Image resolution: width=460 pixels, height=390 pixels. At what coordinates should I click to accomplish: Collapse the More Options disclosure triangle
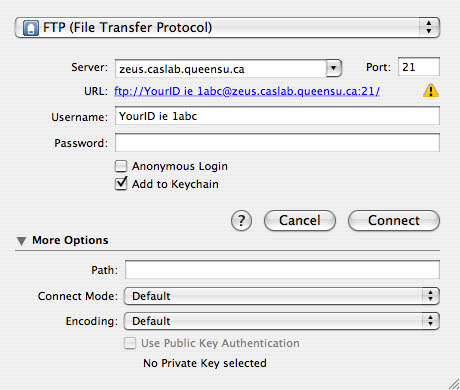(x=22, y=241)
